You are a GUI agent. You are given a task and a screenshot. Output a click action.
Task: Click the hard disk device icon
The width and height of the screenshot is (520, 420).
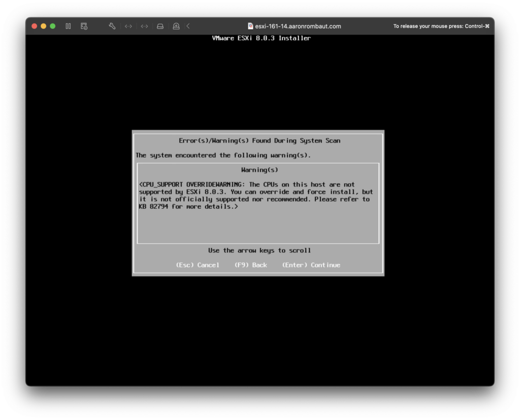[x=160, y=26]
